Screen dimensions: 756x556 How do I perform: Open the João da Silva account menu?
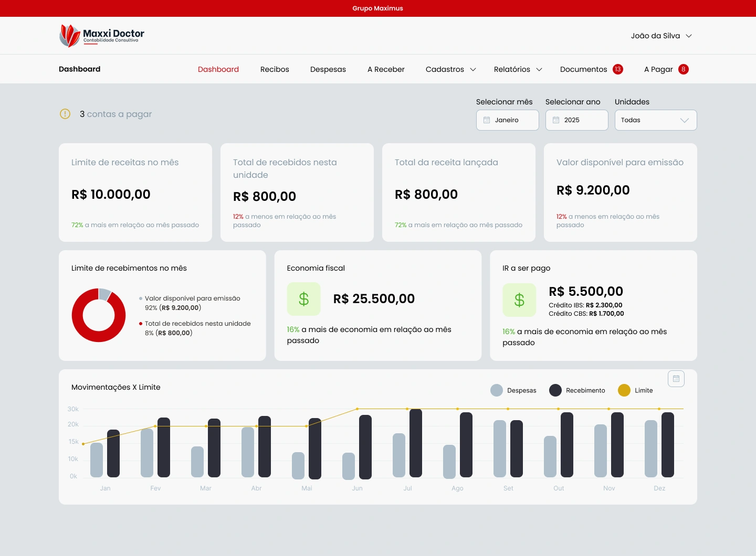pos(660,35)
